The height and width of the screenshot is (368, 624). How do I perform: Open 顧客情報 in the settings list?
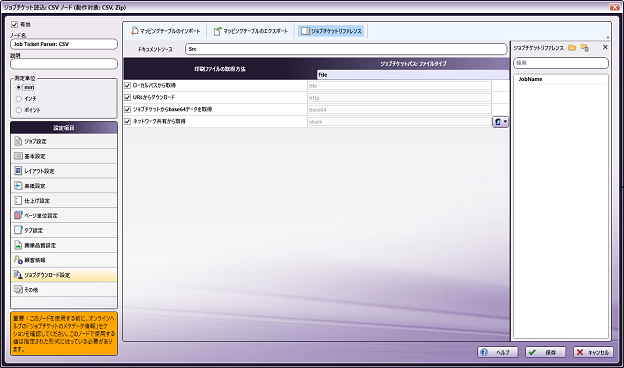tap(64, 260)
